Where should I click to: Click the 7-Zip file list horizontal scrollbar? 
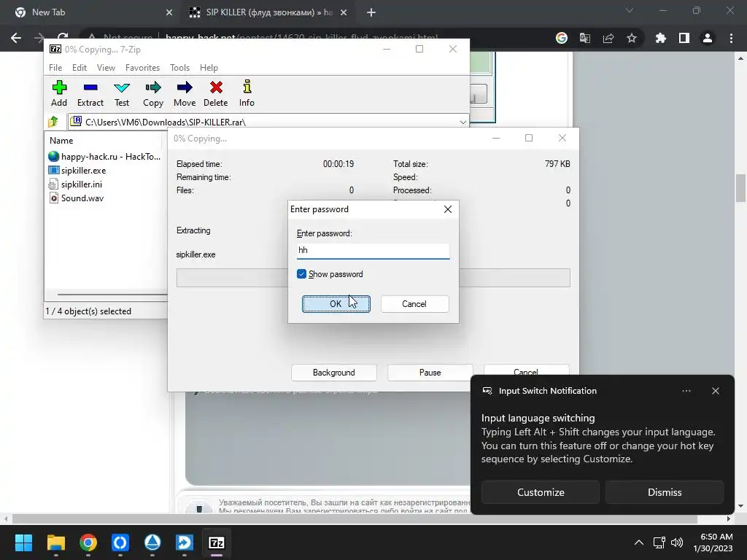tap(112, 295)
